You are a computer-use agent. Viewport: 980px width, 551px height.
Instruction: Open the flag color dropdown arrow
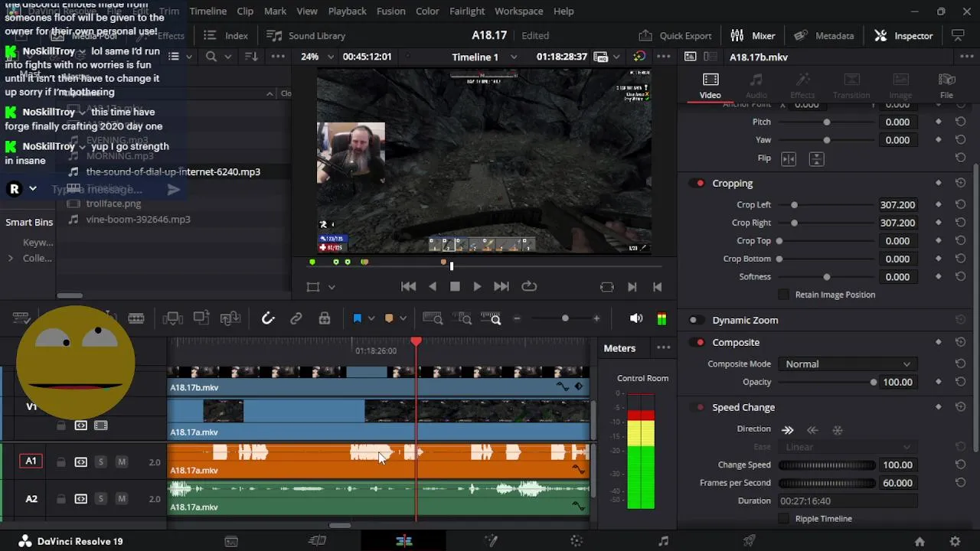coord(371,318)
